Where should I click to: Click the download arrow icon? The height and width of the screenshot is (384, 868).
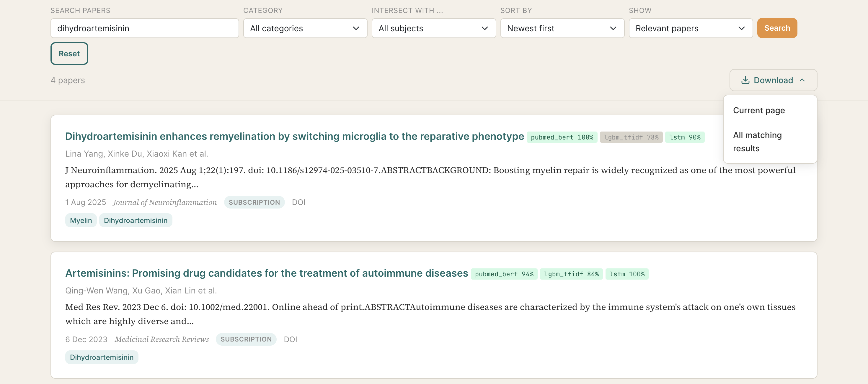[x=745, y=80]
